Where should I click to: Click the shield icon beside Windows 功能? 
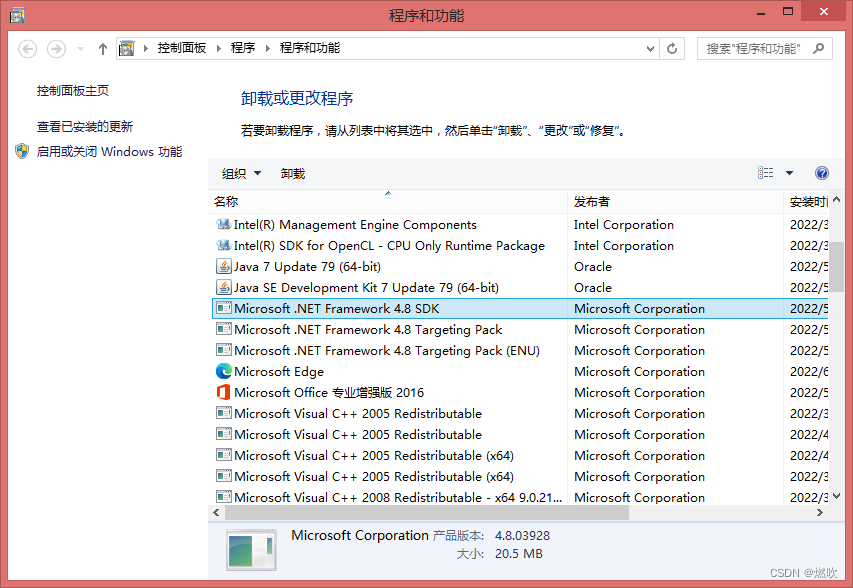click(x=22, y=151)
